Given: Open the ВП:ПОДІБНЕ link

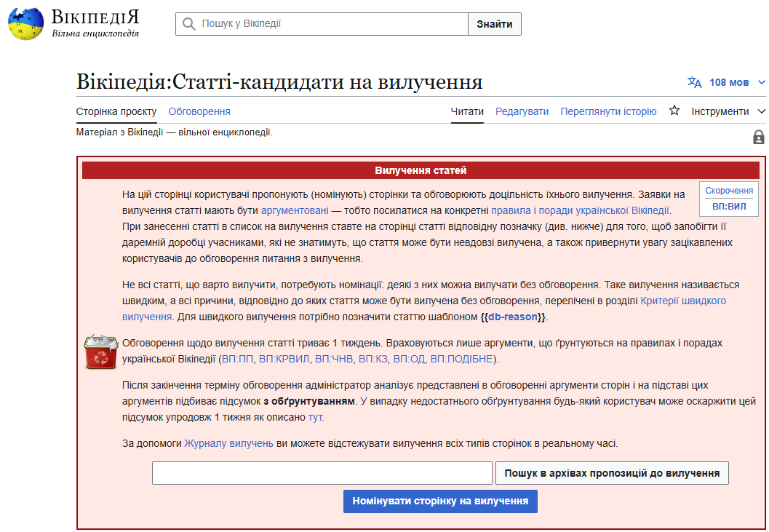Looking at the screenshot, I should pyautogui.click(x=461, y=360).
